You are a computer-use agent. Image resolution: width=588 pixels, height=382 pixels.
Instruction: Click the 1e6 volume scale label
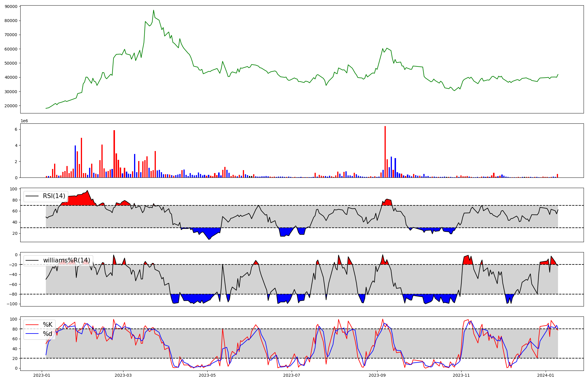[24, 121]
